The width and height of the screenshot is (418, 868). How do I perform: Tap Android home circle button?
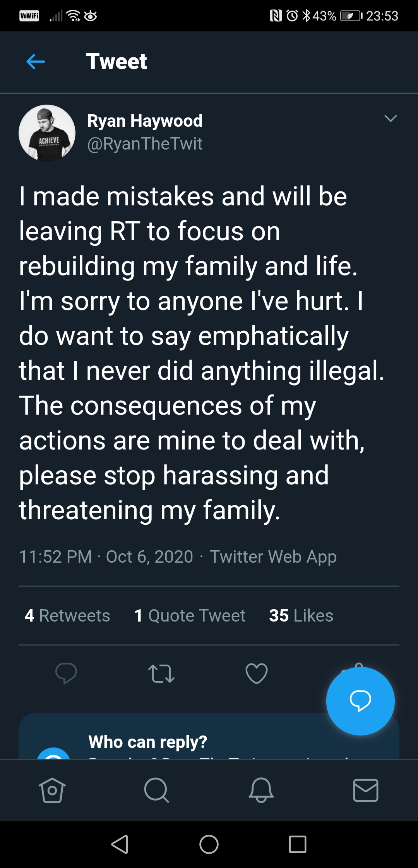pyautogui.click(x=209, y=844)
